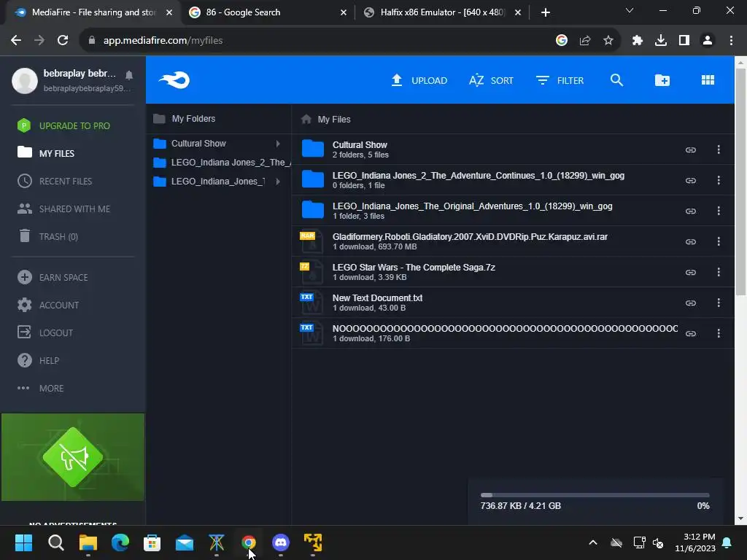This screenshot has height=560, width=747.
Task: Open the Cultural Show folder row
Action: coord(513,149)
